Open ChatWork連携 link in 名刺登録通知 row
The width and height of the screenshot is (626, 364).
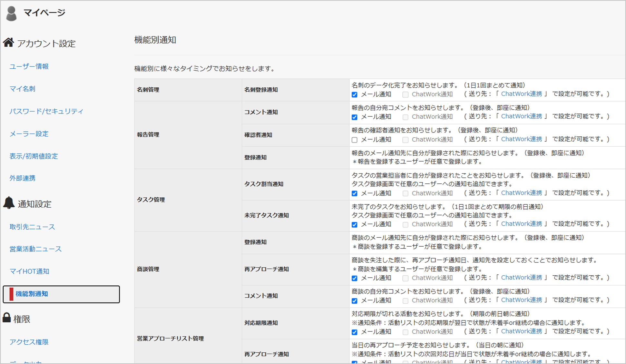(x=522, y=94)
